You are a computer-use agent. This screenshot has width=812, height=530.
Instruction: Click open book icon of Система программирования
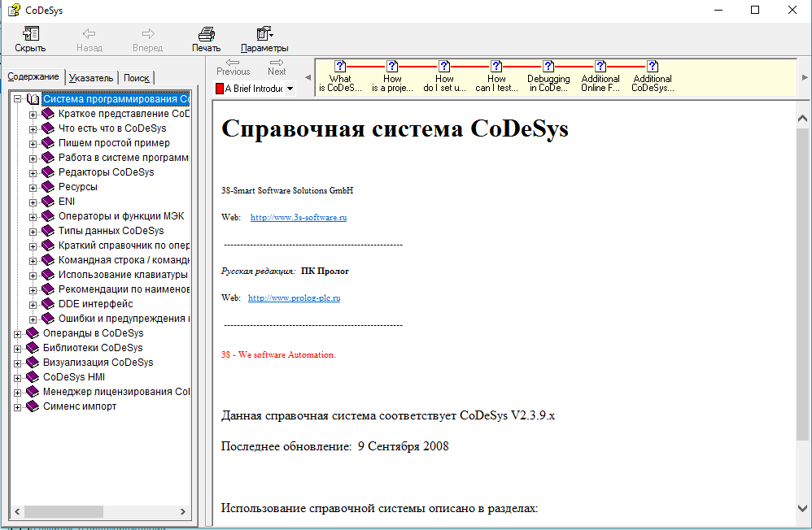[33, 99]
